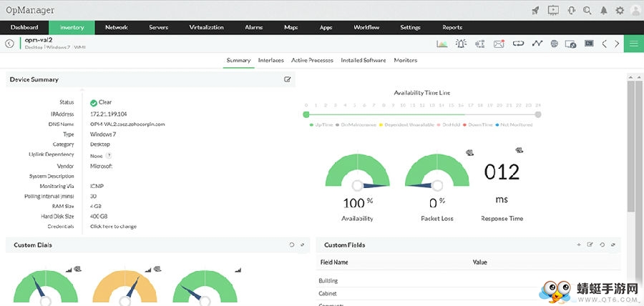Click the rediscover loop icon

(x=518, y=44)
